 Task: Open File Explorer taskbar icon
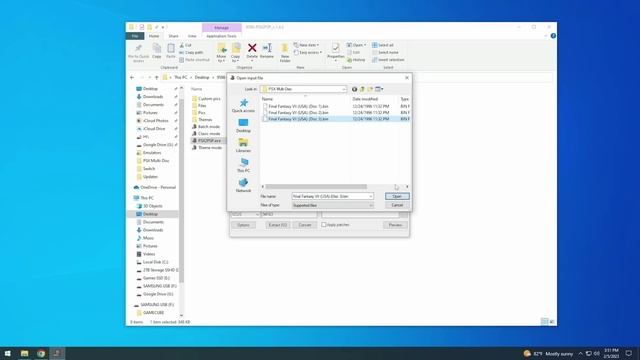24,353
